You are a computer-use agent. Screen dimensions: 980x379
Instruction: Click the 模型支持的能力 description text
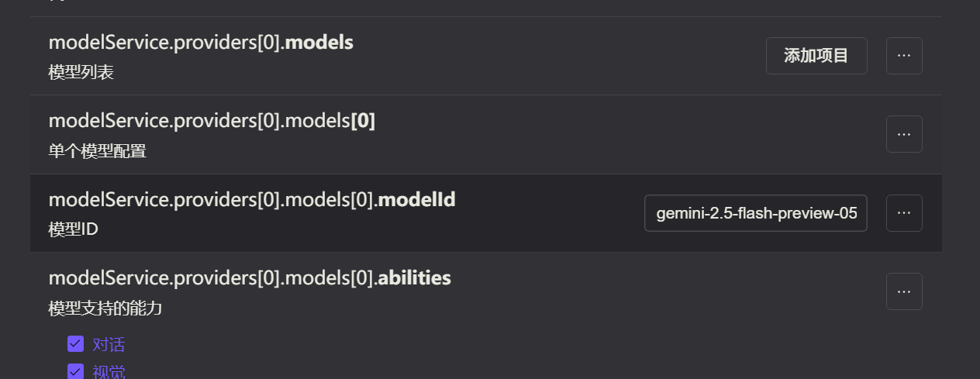point(105,308)
